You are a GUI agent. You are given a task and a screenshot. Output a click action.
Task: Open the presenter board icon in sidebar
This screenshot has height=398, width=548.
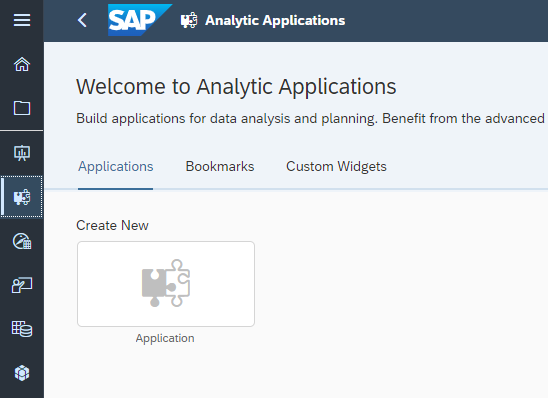click(x=22, y=285)
